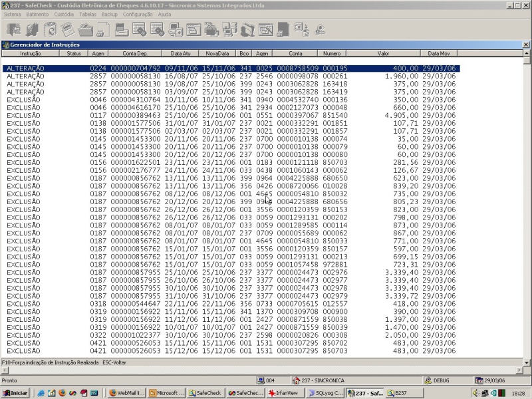Click the wallet toolbar icon

[x=86, y=29]
